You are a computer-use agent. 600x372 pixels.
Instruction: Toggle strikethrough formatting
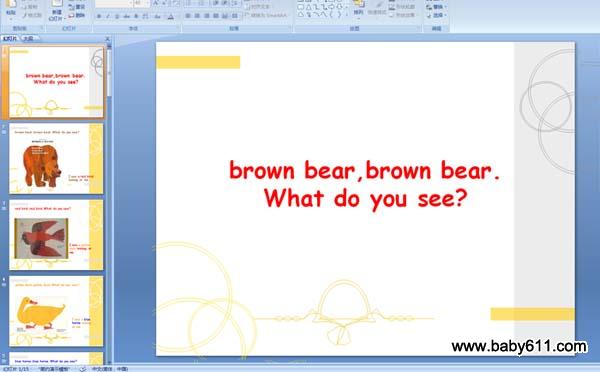click(126, 16)
